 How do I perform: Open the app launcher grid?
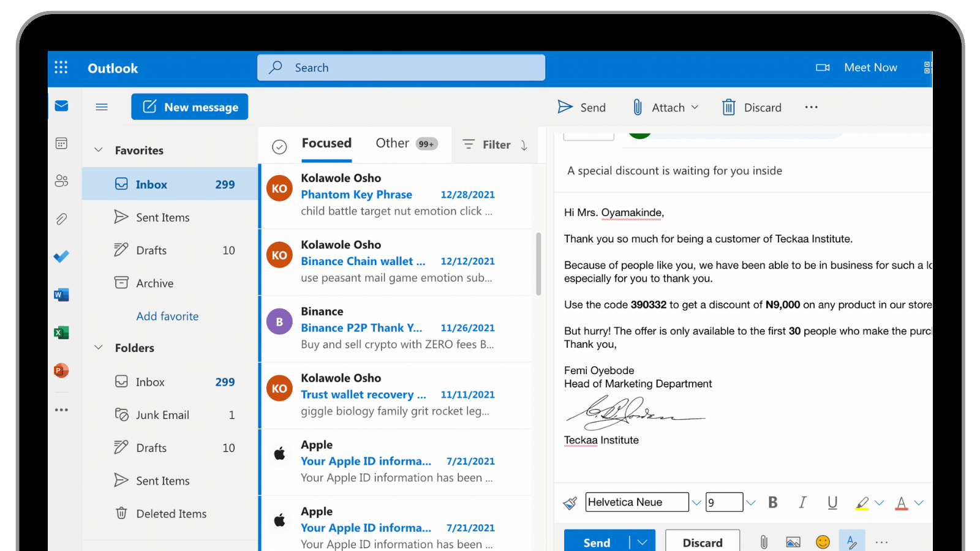[x=61, y=67]
